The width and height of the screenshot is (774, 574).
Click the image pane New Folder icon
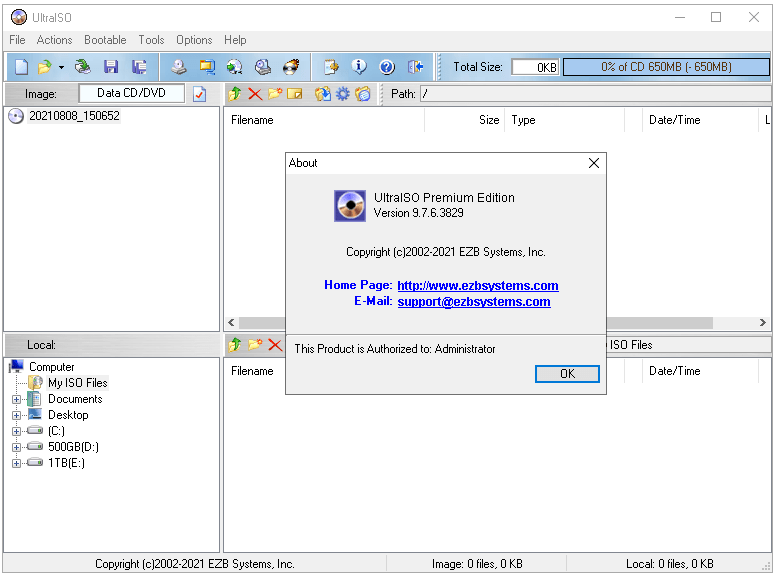[x=275, y=94]
